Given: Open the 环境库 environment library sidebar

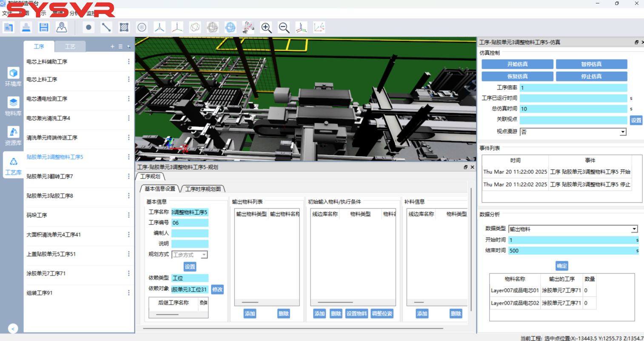Looking at the screenshot, I should (13, 77).
